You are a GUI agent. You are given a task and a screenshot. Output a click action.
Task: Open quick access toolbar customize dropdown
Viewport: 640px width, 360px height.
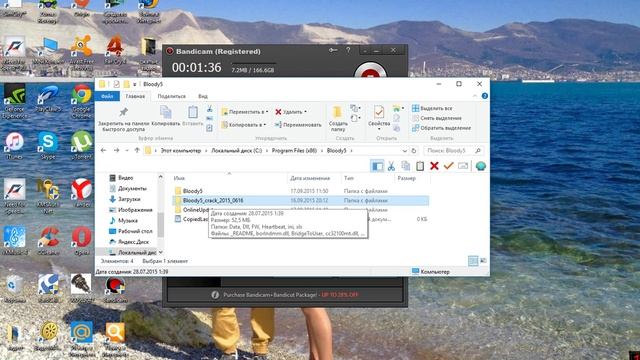(134, 84)
